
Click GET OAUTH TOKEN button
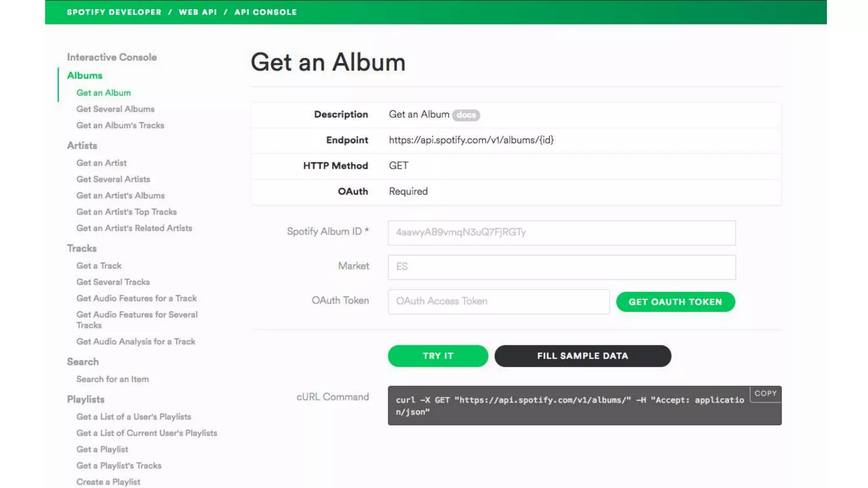675,302
